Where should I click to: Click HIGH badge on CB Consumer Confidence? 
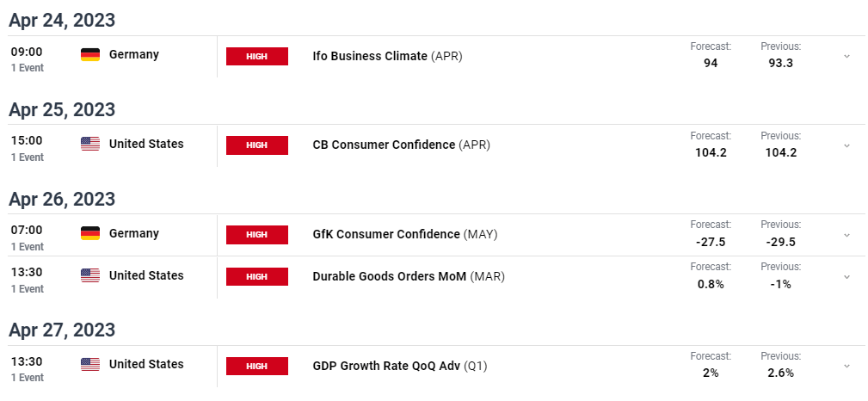click(x=257, y=145)
